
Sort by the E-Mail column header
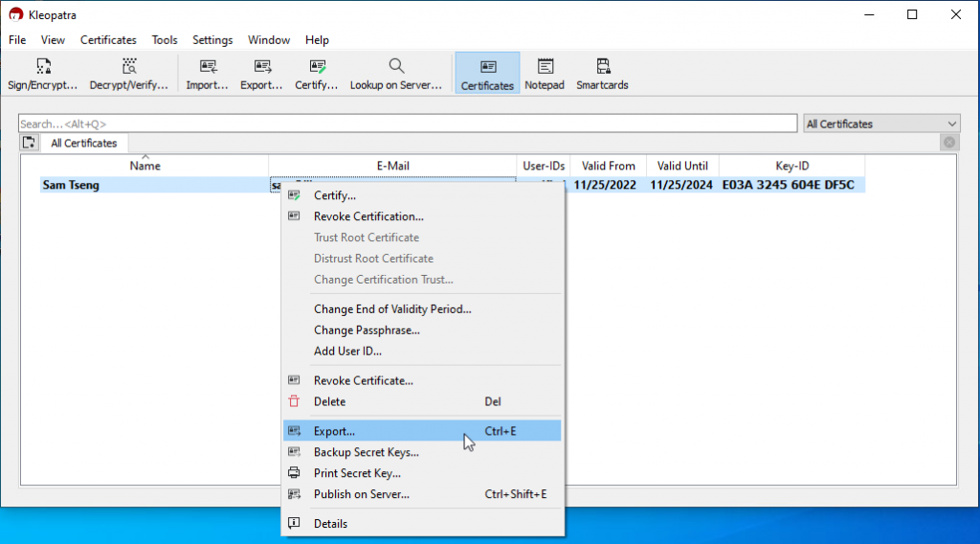pyautogui.click(x=392, y=166)
